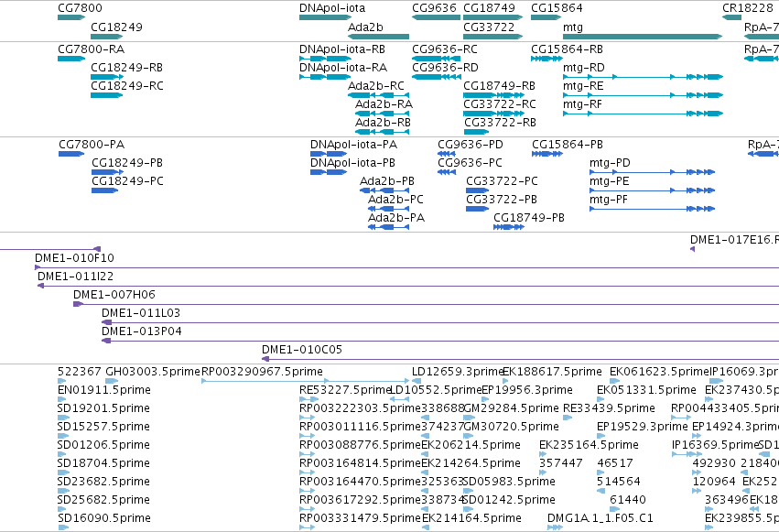Select BAC clone DME1-013P04
The image size is (779, 532).
(142, 331)
